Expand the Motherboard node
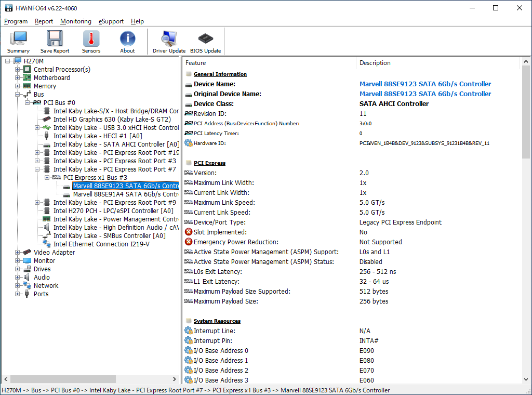The height and width of the screenshot is (395, 532). [x=17, y=78]
